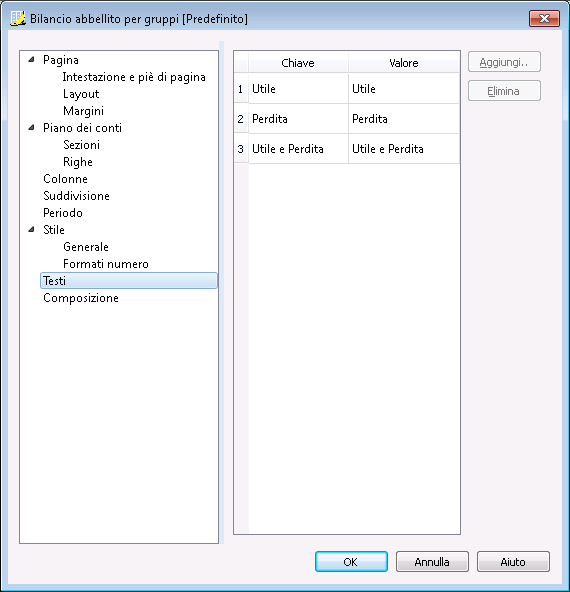Collapse the Piano dei conti node
This screenshot has height=592, width=570.
32,128
